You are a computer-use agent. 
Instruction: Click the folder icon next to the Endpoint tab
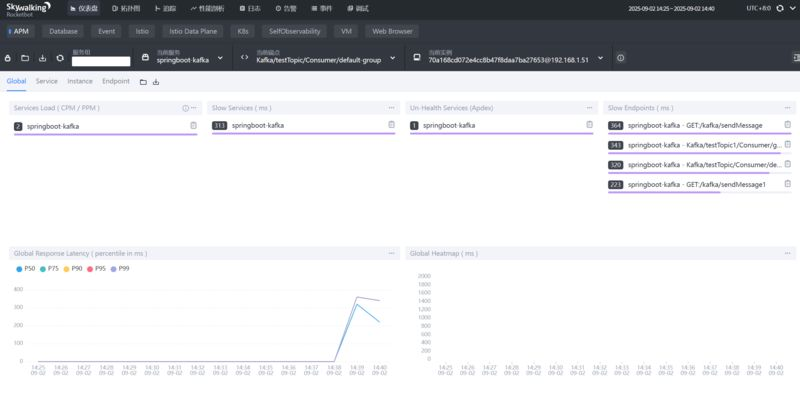[x=143, y=82]
